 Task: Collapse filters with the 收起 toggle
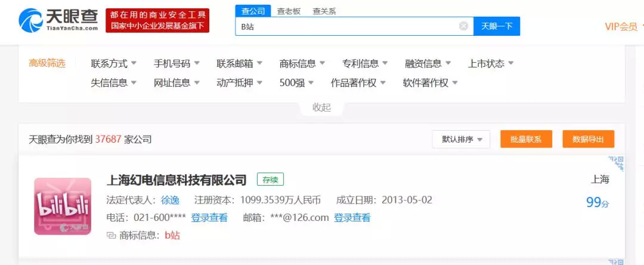[x=321, y=107]
